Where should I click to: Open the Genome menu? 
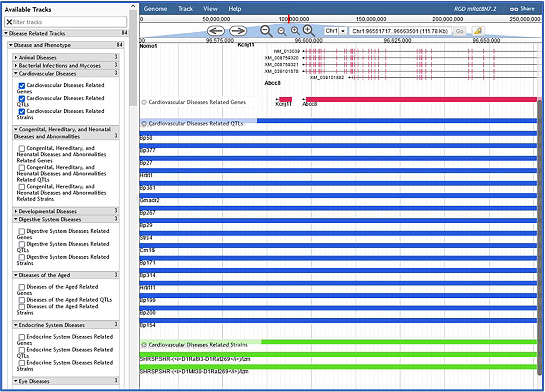coord(155,9)
